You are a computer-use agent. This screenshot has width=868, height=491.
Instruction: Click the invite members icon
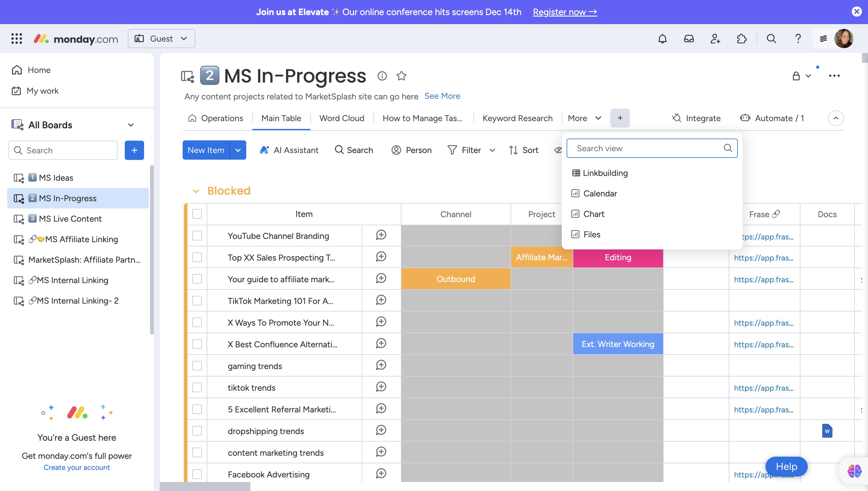715,39
